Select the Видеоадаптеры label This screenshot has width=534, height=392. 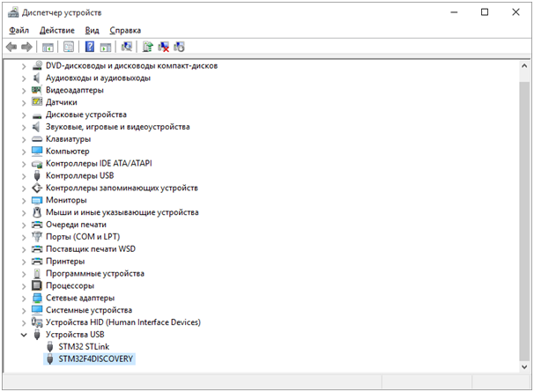tap(75, 90)
